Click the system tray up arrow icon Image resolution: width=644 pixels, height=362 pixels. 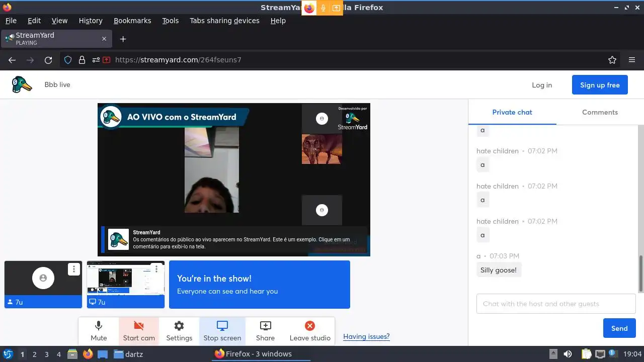553,353
